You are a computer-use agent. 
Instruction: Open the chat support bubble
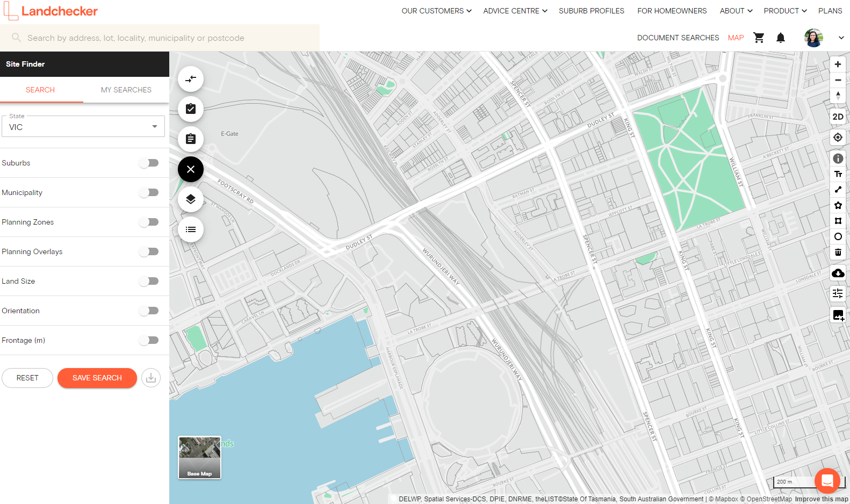pos(827,480)
